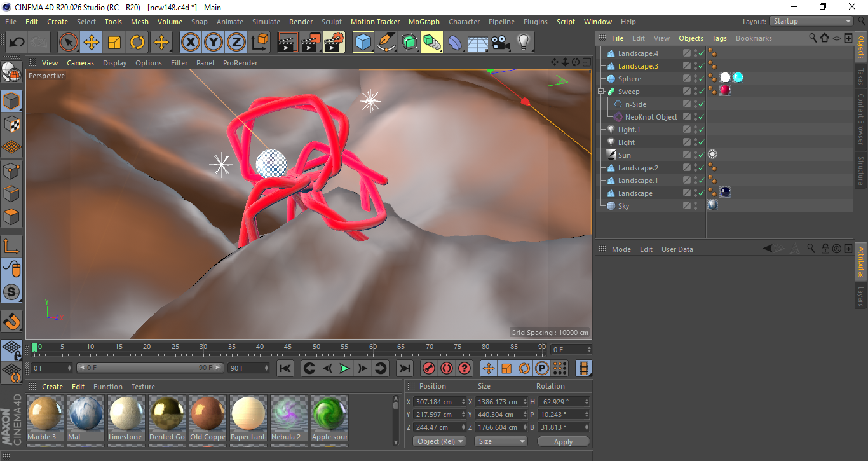
Task: Add a Light object from the toolbar
Action: pos(524,43)
